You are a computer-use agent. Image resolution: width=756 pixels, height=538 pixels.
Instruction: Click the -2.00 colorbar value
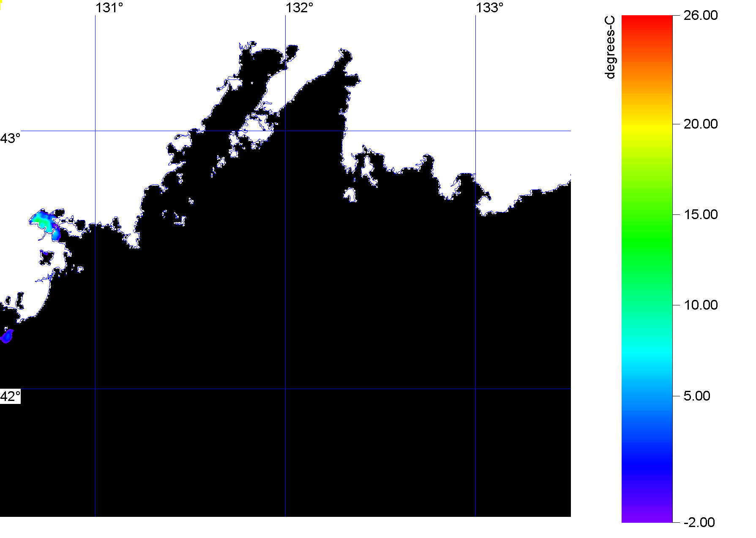699,522
